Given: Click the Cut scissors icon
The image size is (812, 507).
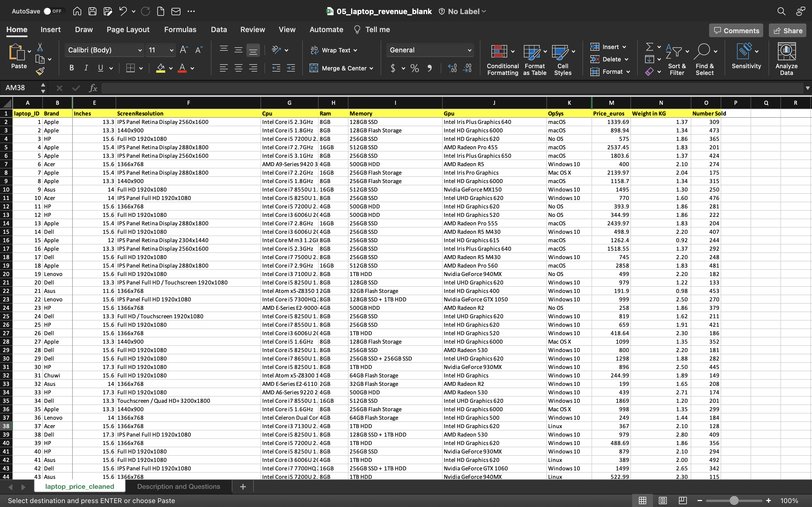Looking at the screenshot, I should coord(40,47).
